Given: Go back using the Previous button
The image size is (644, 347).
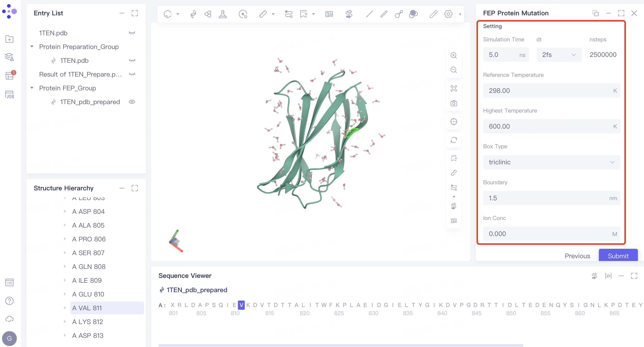Looking at the screenshot, I should point(577,256).
